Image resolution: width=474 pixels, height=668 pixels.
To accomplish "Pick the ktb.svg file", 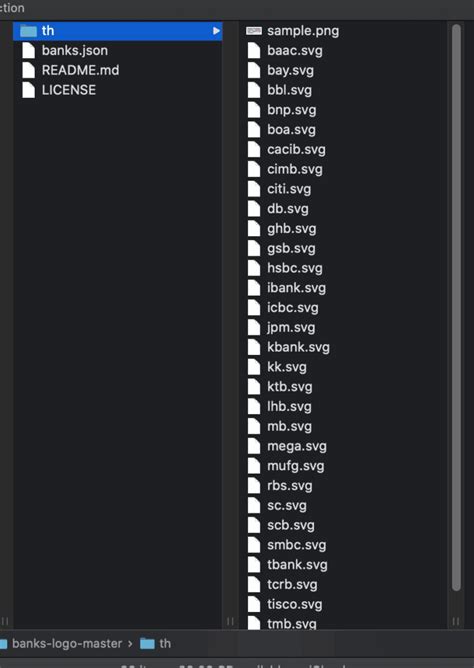I will click(x=290, y=387).
